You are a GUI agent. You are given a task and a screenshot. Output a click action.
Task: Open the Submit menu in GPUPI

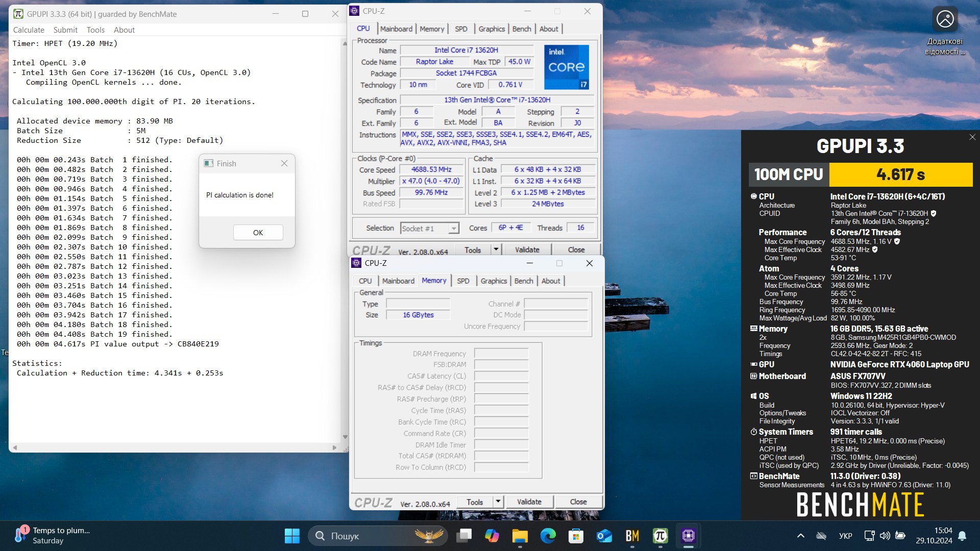(65, 30)
